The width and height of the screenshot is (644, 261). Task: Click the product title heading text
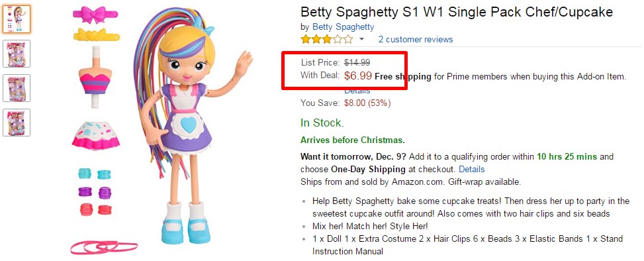point(456,11)
